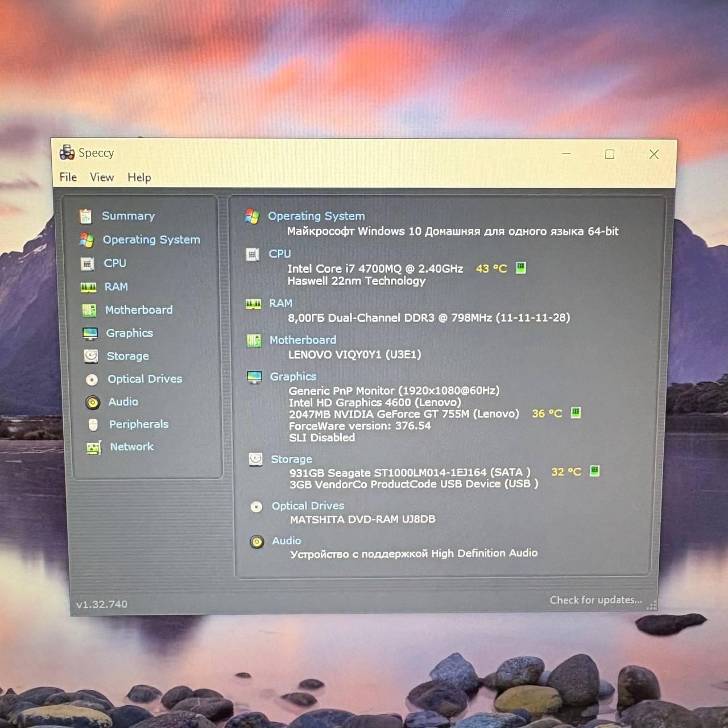Click the CPU icon beside the CPU heading
This screenshot has width=728, height=728.
pyautogui.click(x=253, y=254)
